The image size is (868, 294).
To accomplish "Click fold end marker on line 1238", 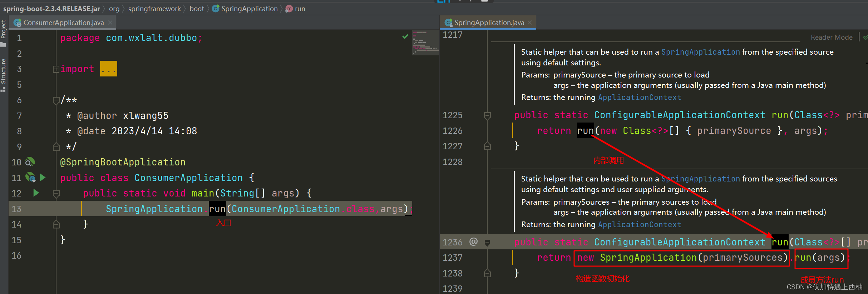I will click(x=487, y=273).
